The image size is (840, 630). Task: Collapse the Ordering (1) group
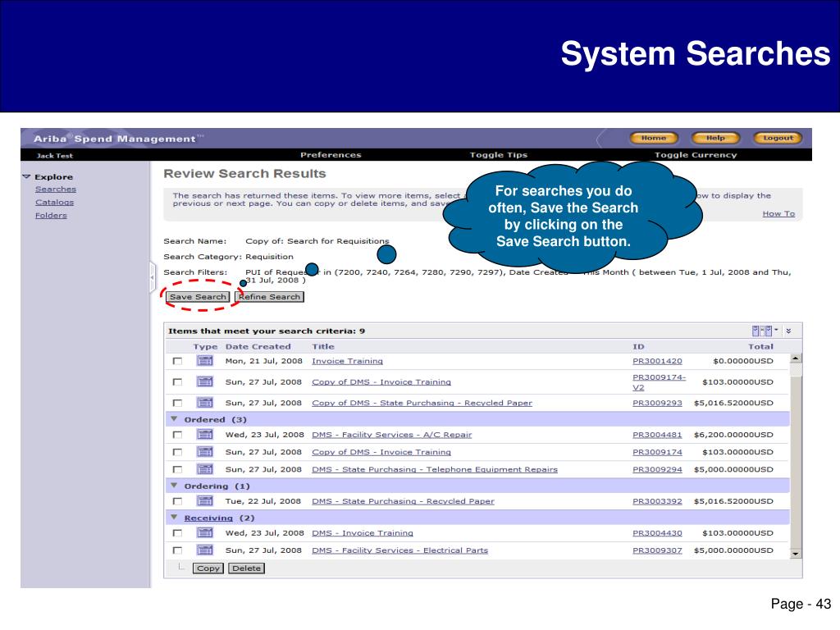[174, 486]
